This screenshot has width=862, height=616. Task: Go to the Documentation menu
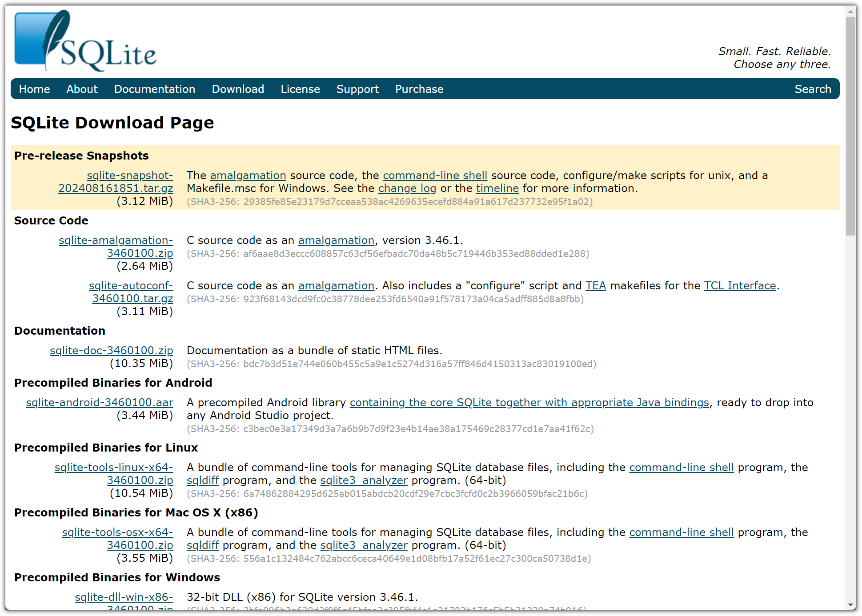pos(154,89)
